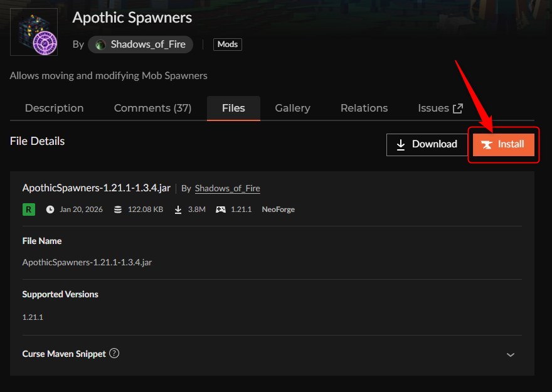Click the 'Allows moving and modifying Mob Spawners' summary

click(109, 76)
